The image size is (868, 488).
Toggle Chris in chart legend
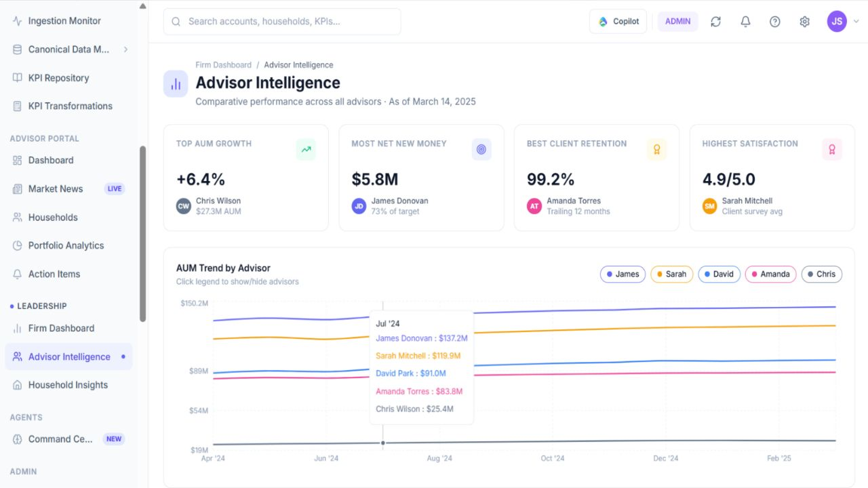(x=822, y=274)
